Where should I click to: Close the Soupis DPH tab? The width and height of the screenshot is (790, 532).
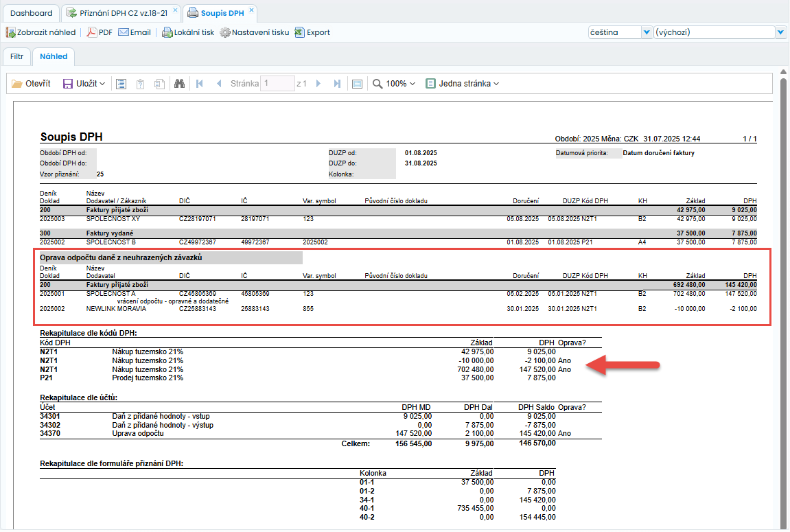[x=251, y=10]
